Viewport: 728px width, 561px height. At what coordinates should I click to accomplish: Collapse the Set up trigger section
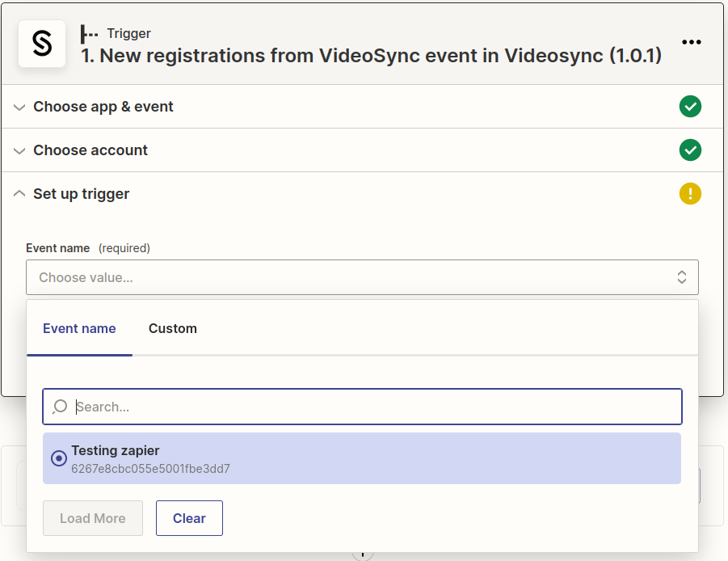tap(19, 193)
